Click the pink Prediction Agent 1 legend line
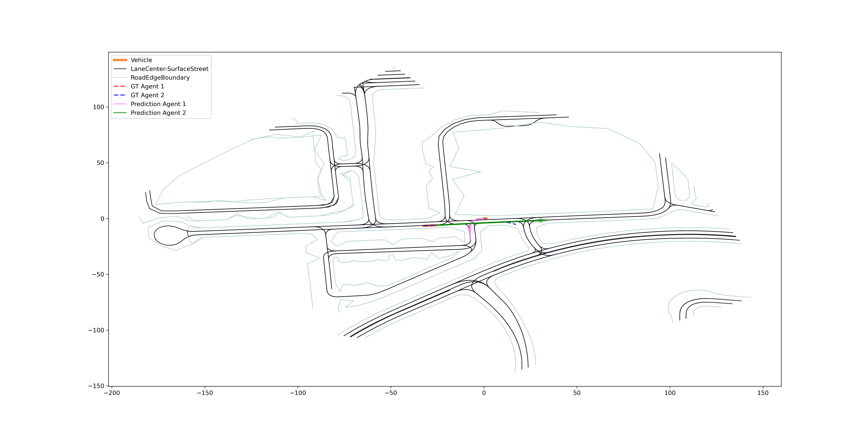Screen dimensions: 868x434 click(x=120, y=104)
